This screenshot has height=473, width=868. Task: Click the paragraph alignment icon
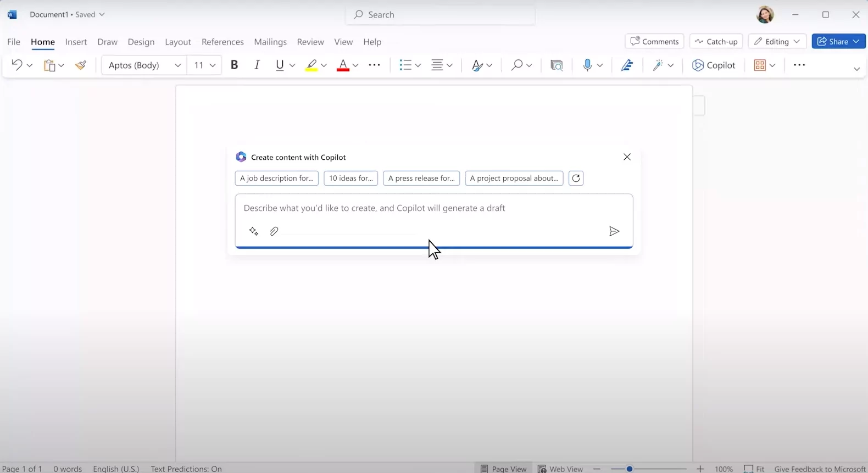click(437, 65)
